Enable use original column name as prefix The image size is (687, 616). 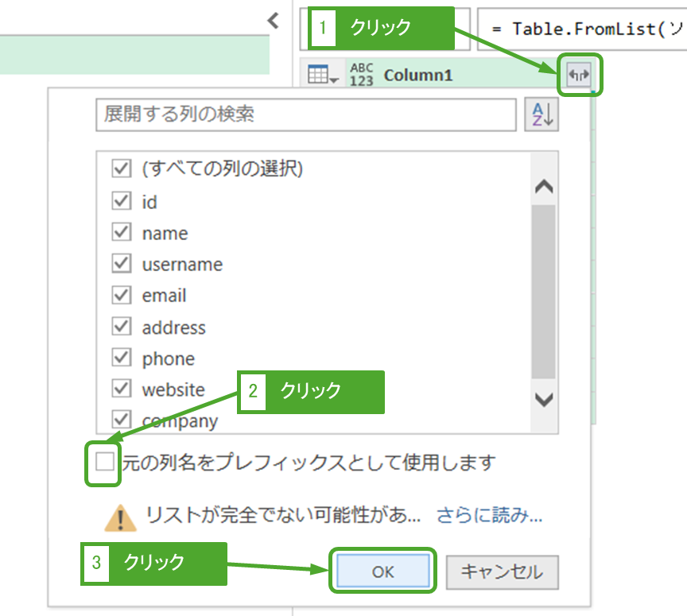coord(103,462)
